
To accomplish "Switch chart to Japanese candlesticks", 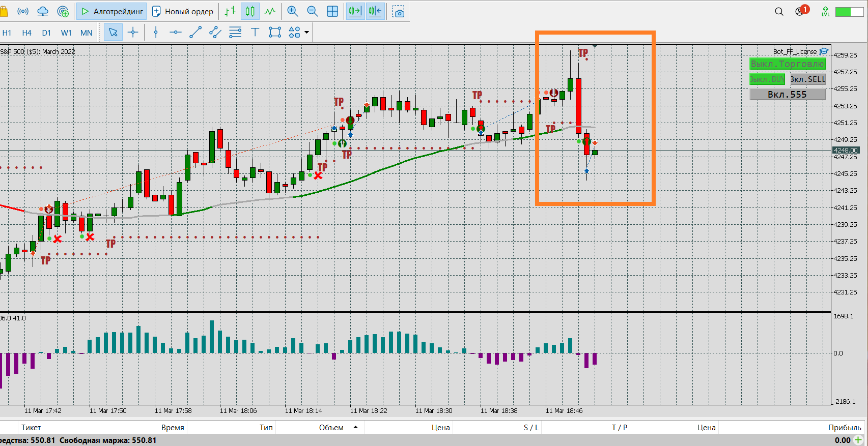I will [x=250, y=11].
